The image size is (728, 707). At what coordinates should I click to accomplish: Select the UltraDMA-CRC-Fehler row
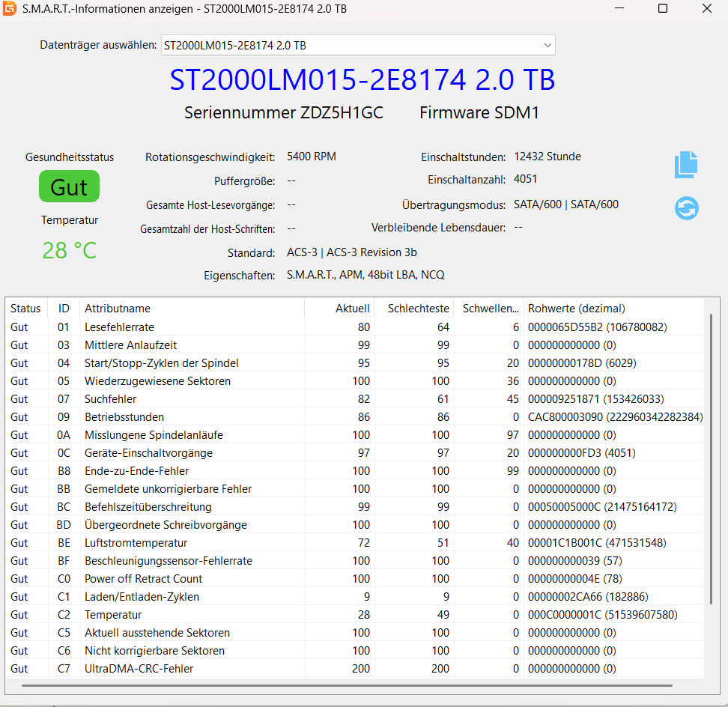(139, 669)
